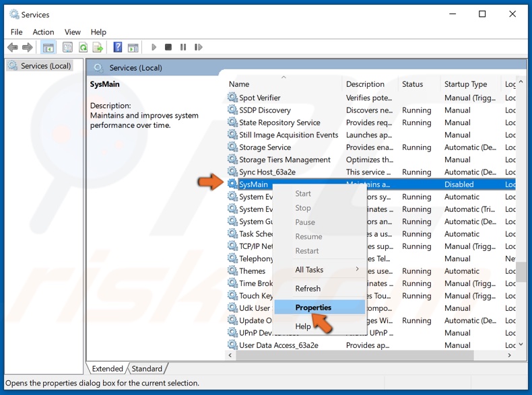532x395 pixels.
Task: Open Help via the blue question mark icon
Action: (x=117, y=47)
